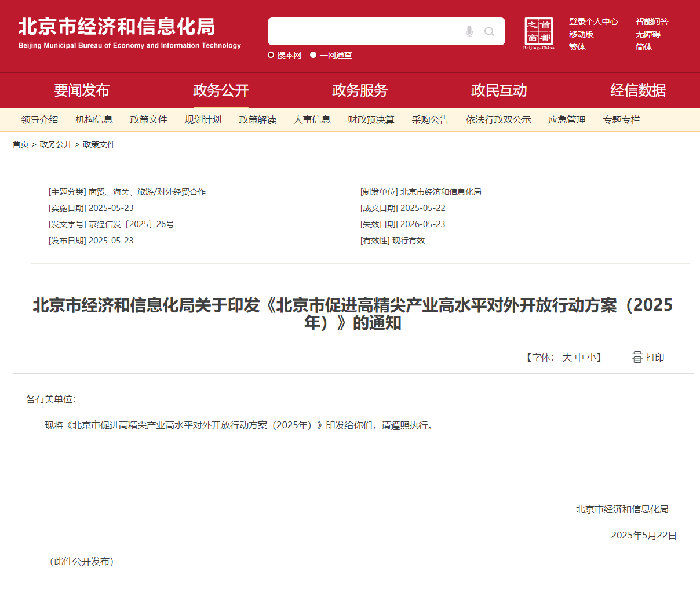700x597 pixels.
Task: Click 首页 in the breadcrumb
Action: tap(21, 144)
